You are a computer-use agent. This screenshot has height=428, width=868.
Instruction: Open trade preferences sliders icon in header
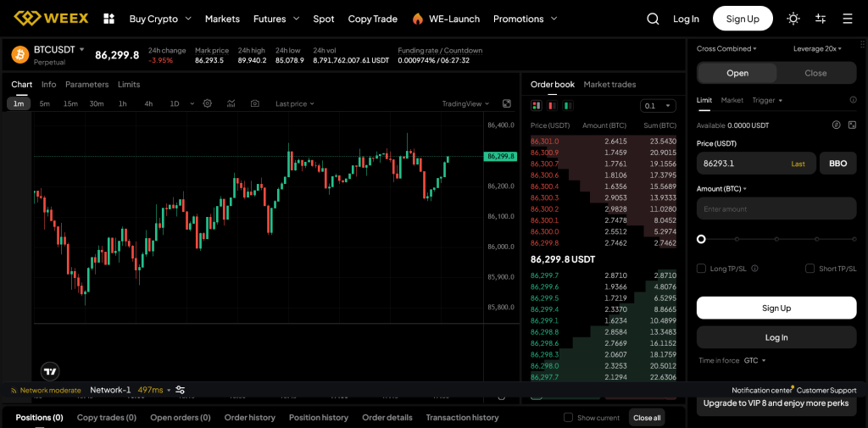pyautogui.click(x=821, y=19)
